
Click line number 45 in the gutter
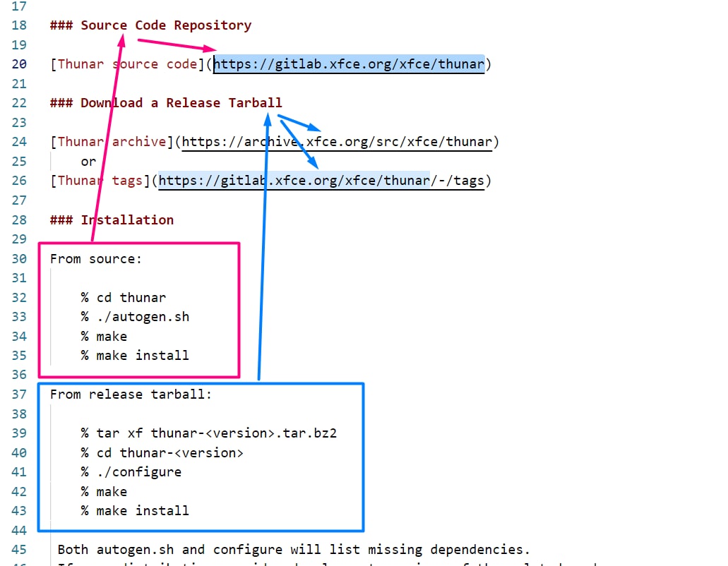pos(19,550)
